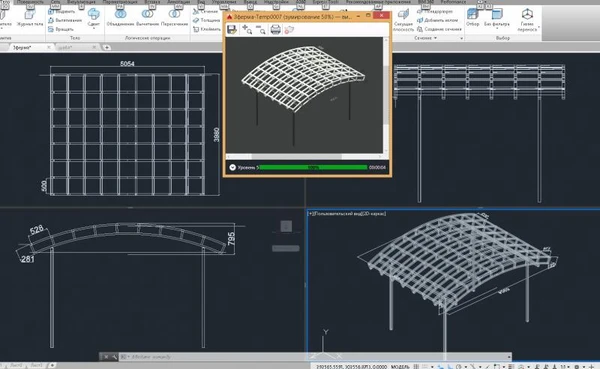This screenshot has width=600, height=369.
Task: Switch to the second drawing file tab
Action: [x=65, y=47]
